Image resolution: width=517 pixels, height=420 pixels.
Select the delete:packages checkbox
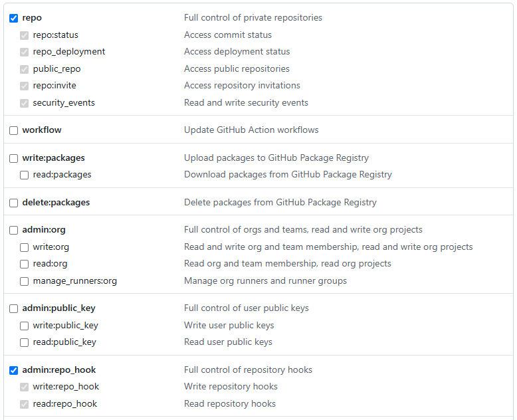(x=13, y=203)
